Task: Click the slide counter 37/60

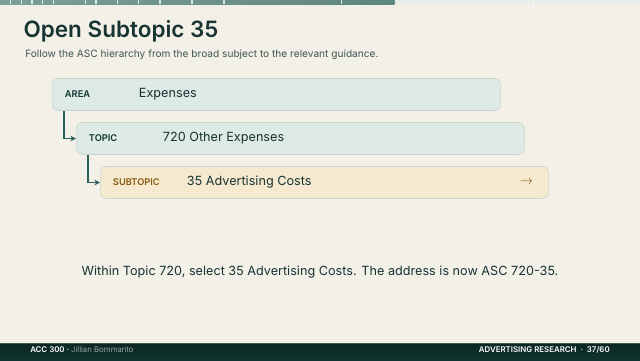Action: [x=598, y=349]
